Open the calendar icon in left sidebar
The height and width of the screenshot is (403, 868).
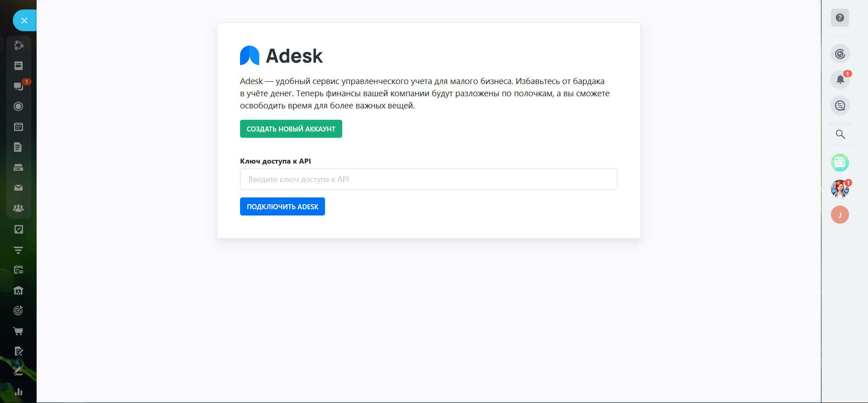(19, 127)
